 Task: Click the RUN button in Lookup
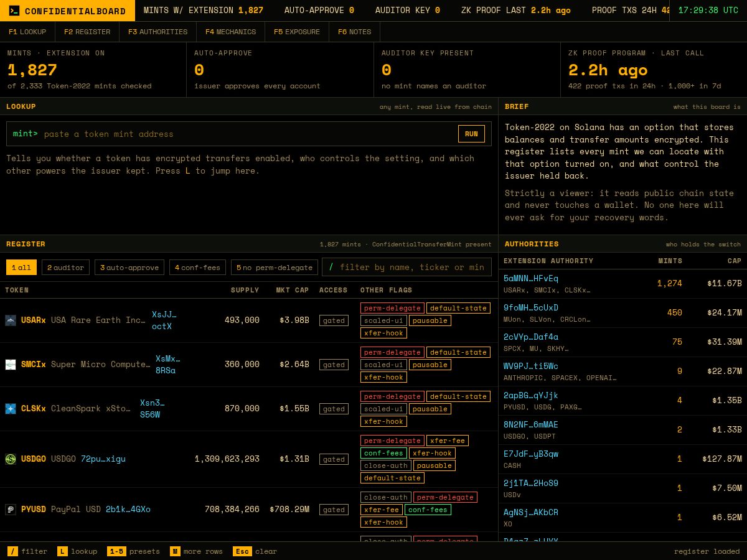[471, 134]
